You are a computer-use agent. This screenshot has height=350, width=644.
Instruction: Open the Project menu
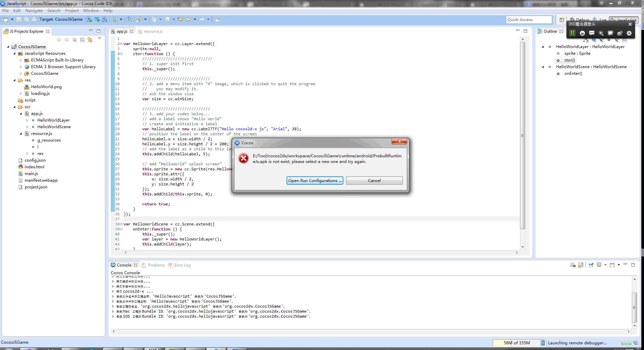point(71,11)
